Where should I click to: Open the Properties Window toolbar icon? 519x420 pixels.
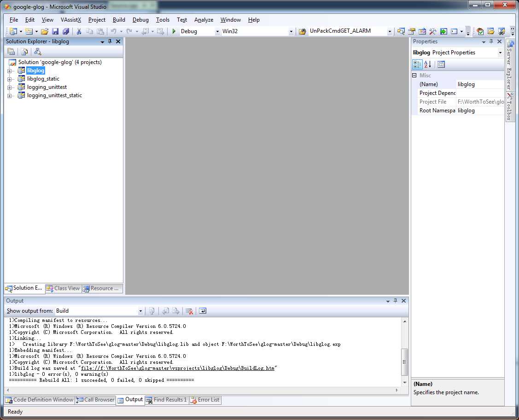point(412,31)
